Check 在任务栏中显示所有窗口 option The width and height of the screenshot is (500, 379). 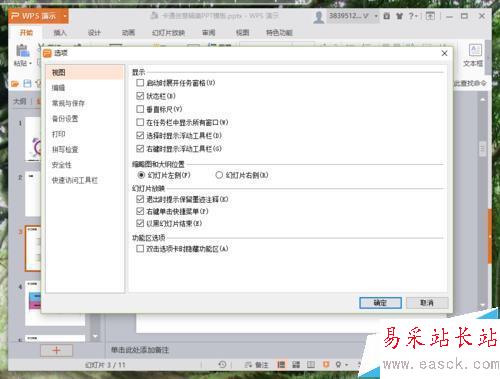140,122
